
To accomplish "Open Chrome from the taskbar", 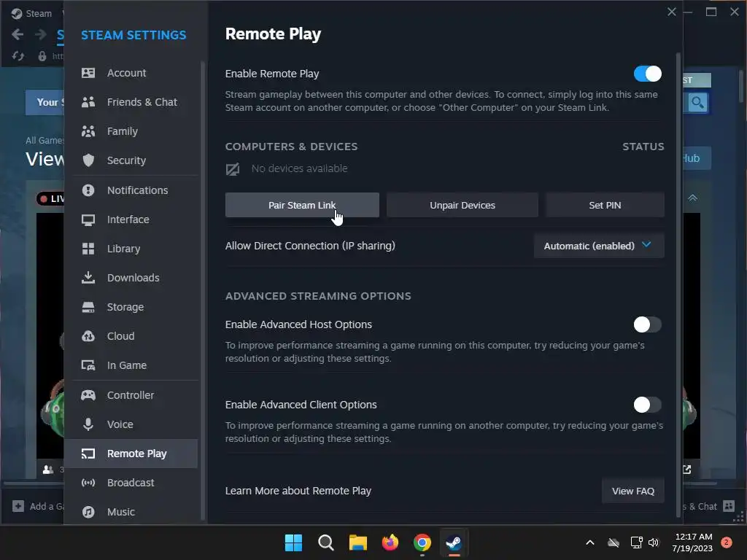I will pos(422,542).
